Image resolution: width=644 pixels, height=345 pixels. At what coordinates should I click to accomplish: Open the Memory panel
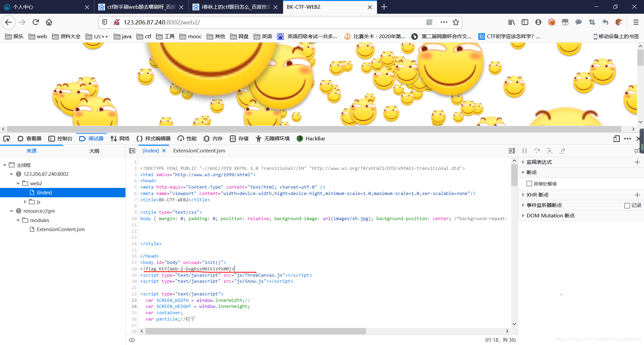pyautogui.click(x=213, y=139)
